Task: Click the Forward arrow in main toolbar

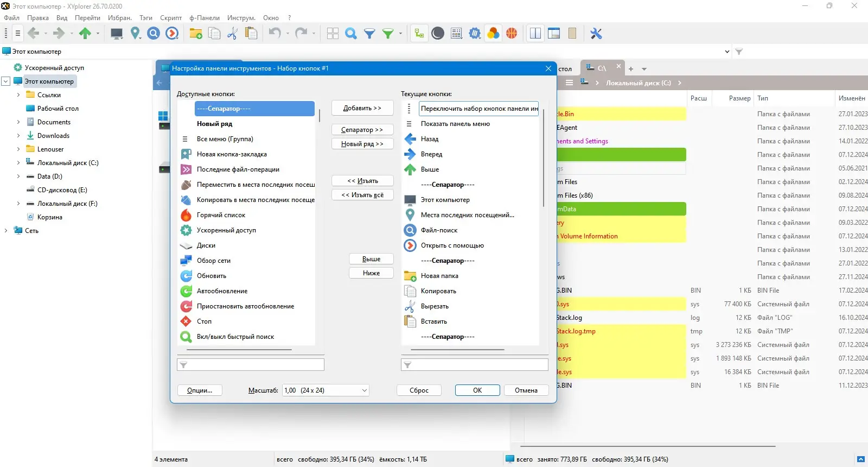Action: tap(59, 34)
